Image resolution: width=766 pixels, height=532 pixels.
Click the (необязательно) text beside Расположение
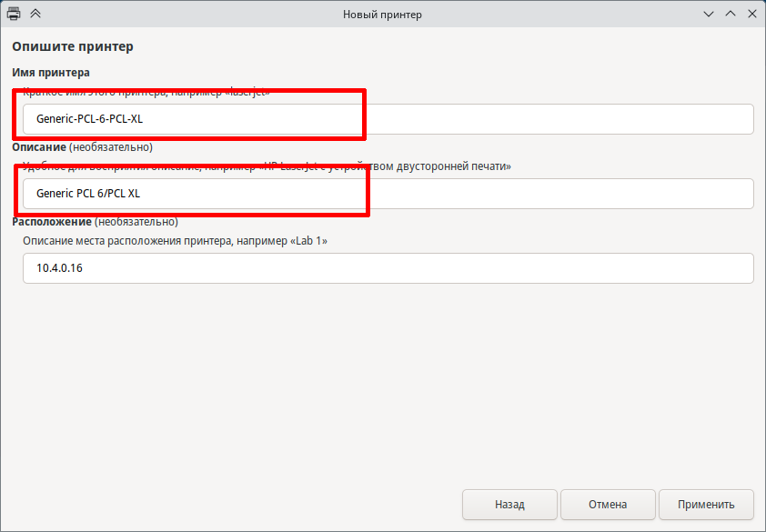[136, 222]
